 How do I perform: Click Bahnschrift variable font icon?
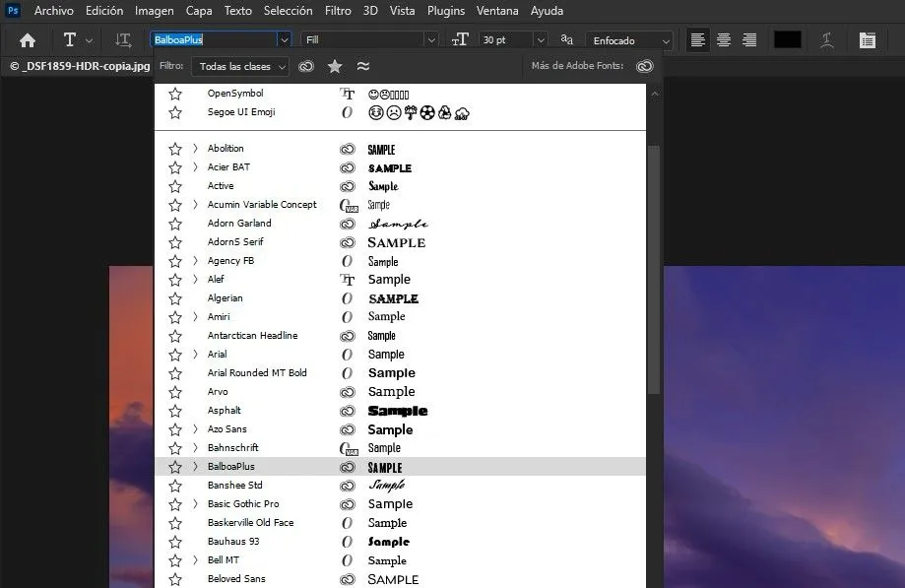point(348,448)
